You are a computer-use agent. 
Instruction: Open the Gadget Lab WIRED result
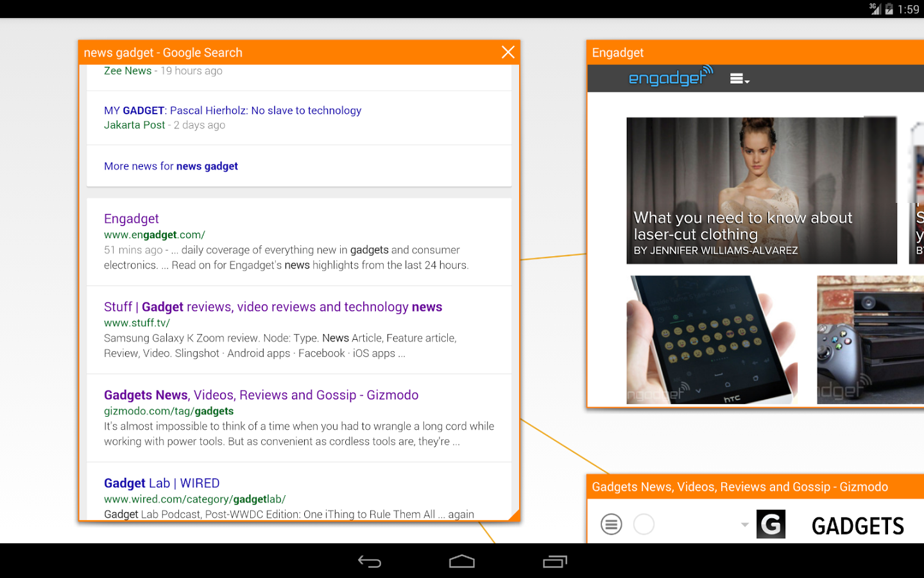(162, 483)
